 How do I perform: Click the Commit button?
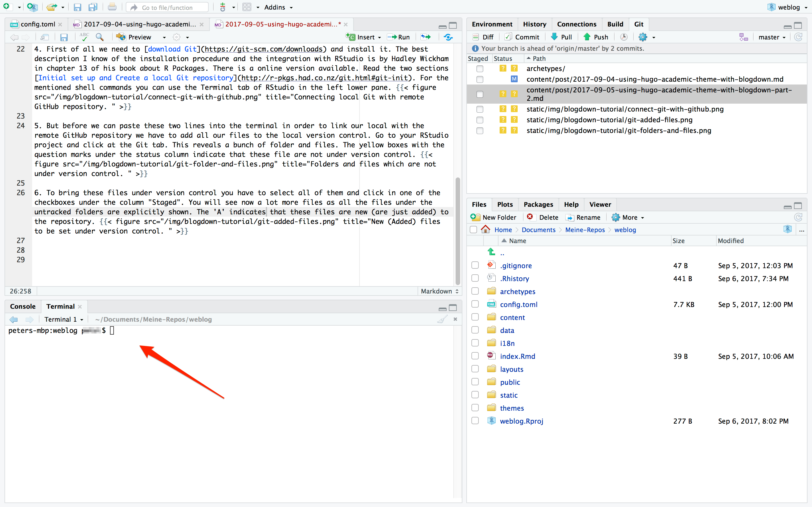pyautogui.click(x=522, y=37)
